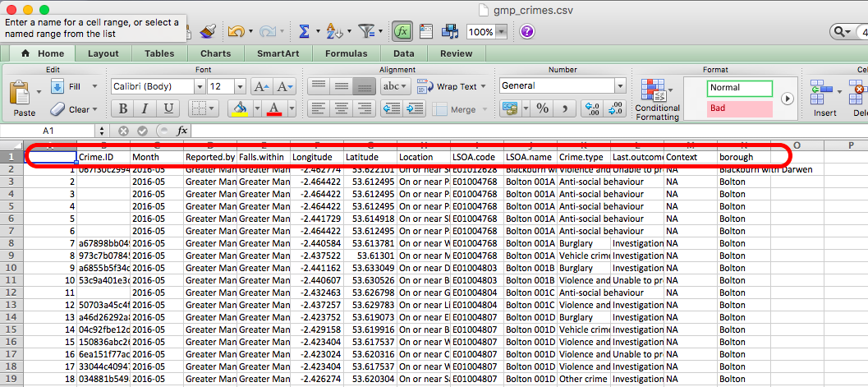Screen dimensions: 868x387
Task: Open the Charts ribbon tab
Action: tap(215, 53)
